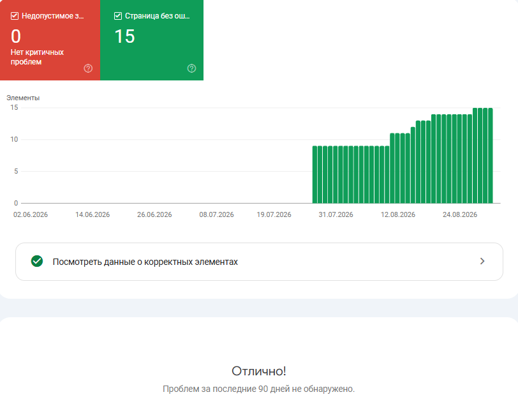Click the 12.08.2026 date label on chart axis

coord(398,215)
